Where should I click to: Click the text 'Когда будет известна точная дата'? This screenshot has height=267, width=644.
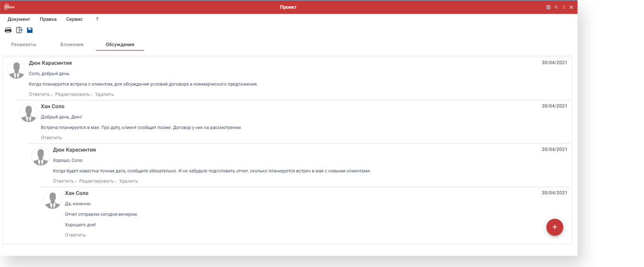tap(89, 171)
